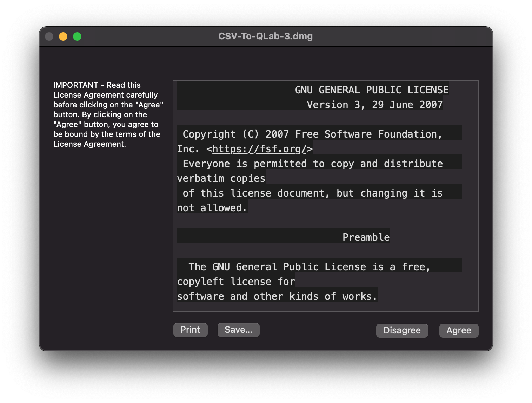Print the license agreement
This screenshot has height=403, width=532.
[190, 330]
